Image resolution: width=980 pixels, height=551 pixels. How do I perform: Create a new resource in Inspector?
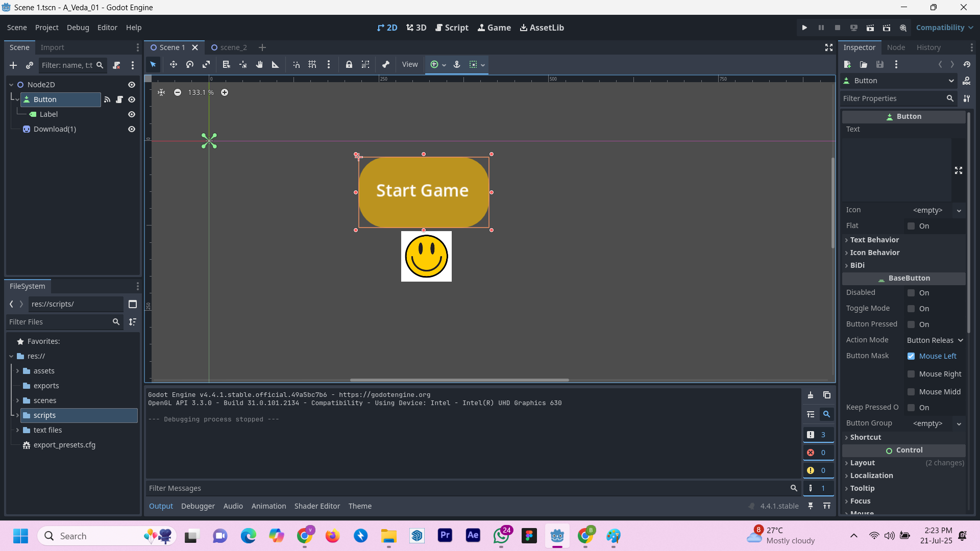(847, 64)
